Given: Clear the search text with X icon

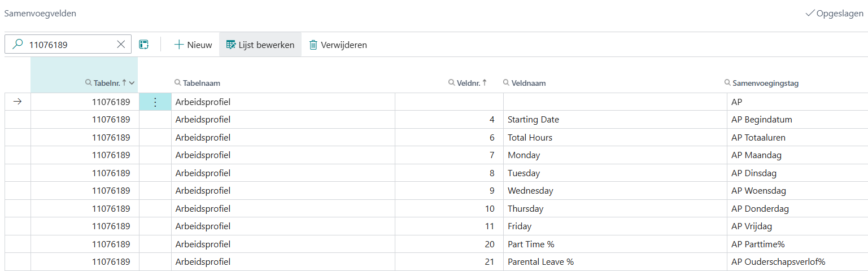Looking at the screenshot, I should (121, 45).
